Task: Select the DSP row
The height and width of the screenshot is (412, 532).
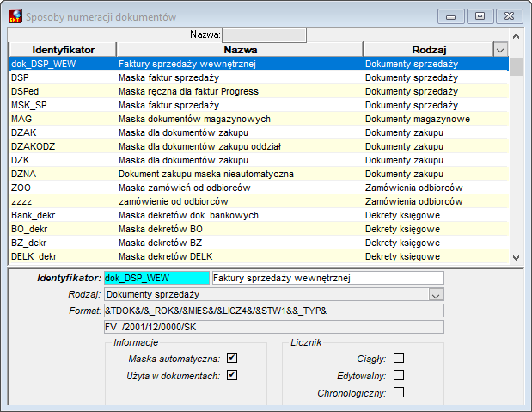Action: pyautogui.click(x=259, y=77)
